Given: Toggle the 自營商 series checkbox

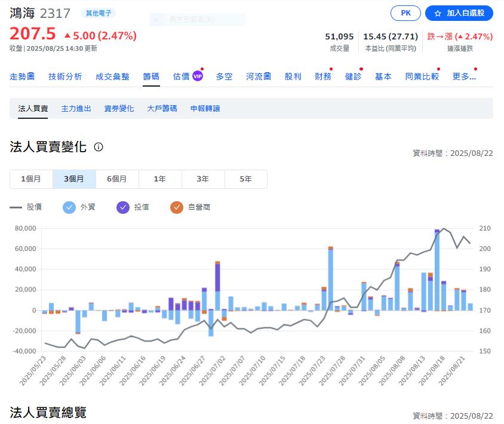Looking at the screenshot, I should (x=177, y=207).
